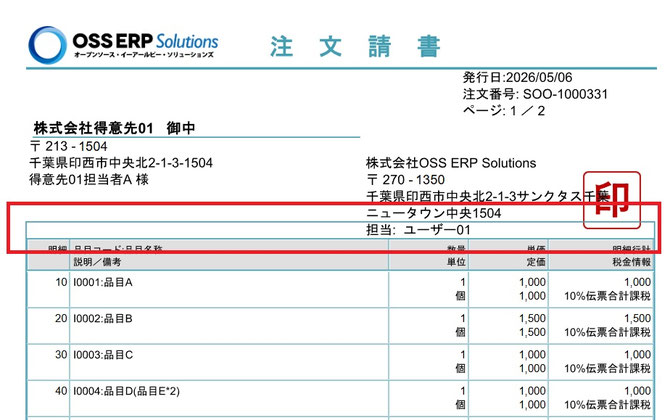Click address line ニュータウン中央1504
This screenshot has width=670, height=420.
(x=434, y=213)
